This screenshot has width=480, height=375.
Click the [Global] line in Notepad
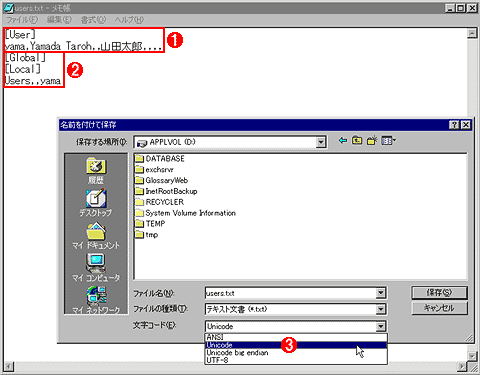tap(25, 58)
